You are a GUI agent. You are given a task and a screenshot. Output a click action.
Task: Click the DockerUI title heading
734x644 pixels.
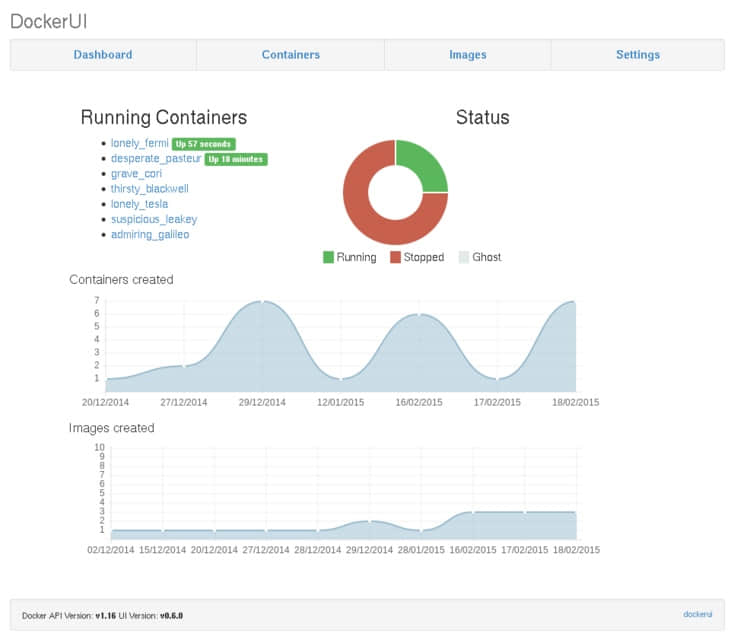tap(49, 22)
